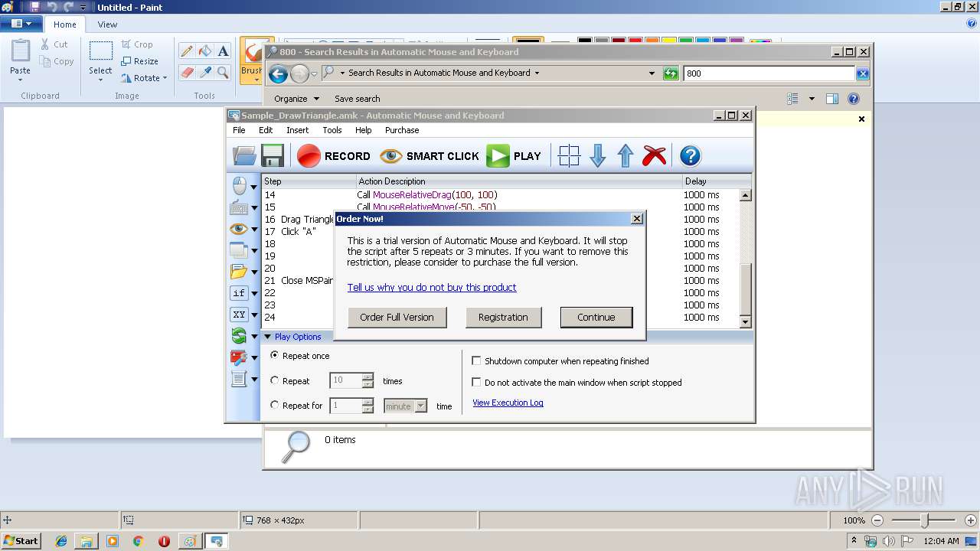Image resolution: width=980 pixels, height=551 pixels.
Task: Click the Order Full Version button
Action: pyautogui.click(x=397, y=317)
